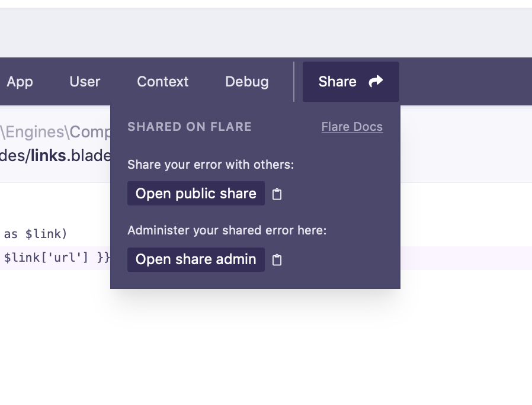Toggle the Share dropdown button
The image size is (532, 405).
(x=351, y=82)
